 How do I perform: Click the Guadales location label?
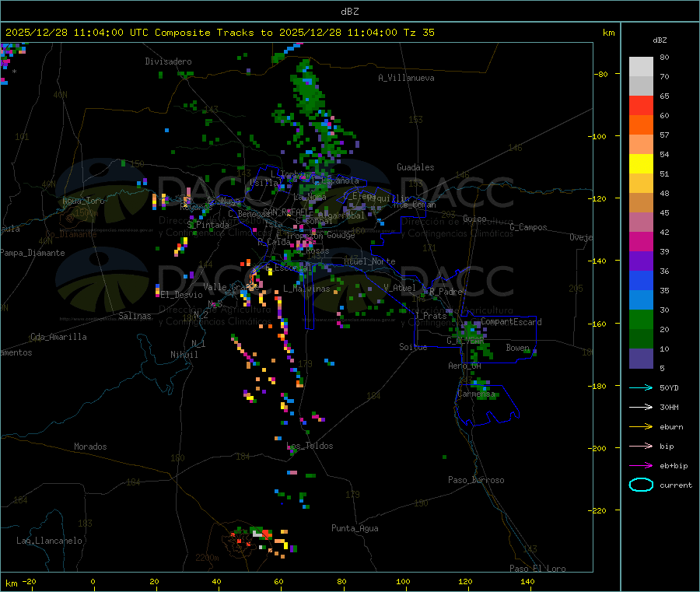tap(415, 167)
